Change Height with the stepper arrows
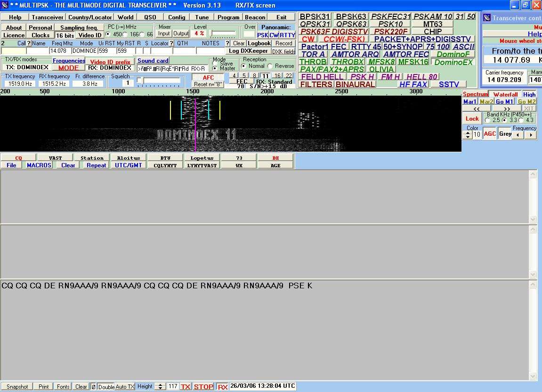This screenshot has width=542, height=392. pyautogui.click(x=160, y=386)
